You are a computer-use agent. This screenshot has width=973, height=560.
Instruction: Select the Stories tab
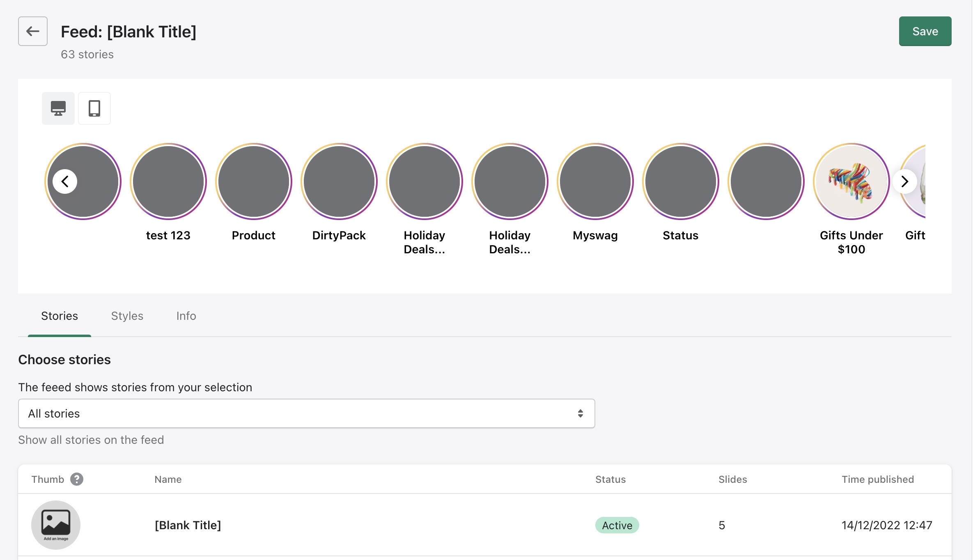click(60, 316)
